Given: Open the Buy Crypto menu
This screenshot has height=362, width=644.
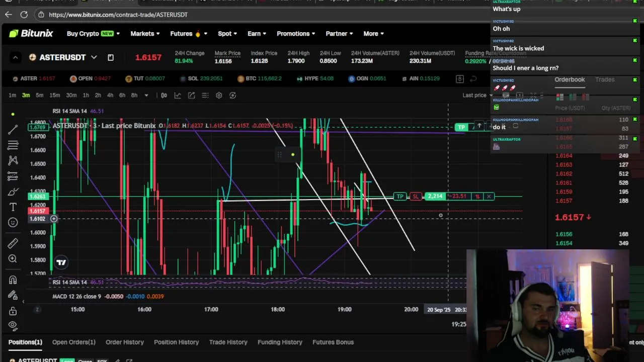Looking at the screenshot, I should click(93, 34).
